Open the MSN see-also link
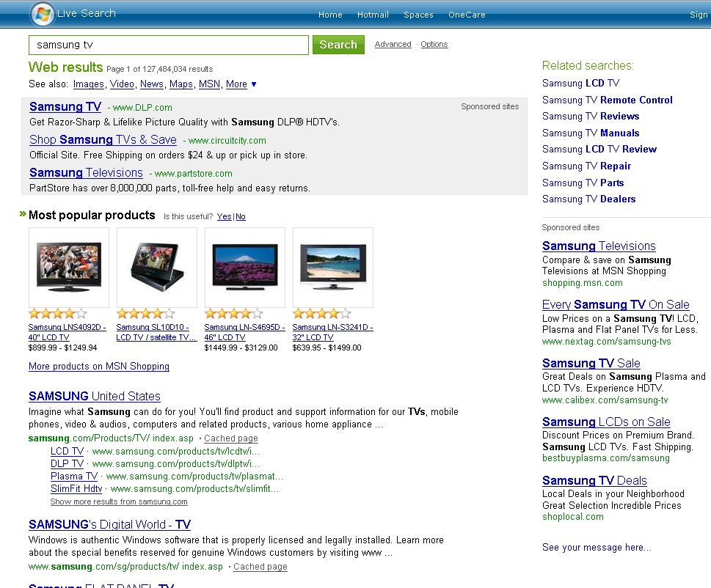The image size is (711, 588). pos(209,84)
